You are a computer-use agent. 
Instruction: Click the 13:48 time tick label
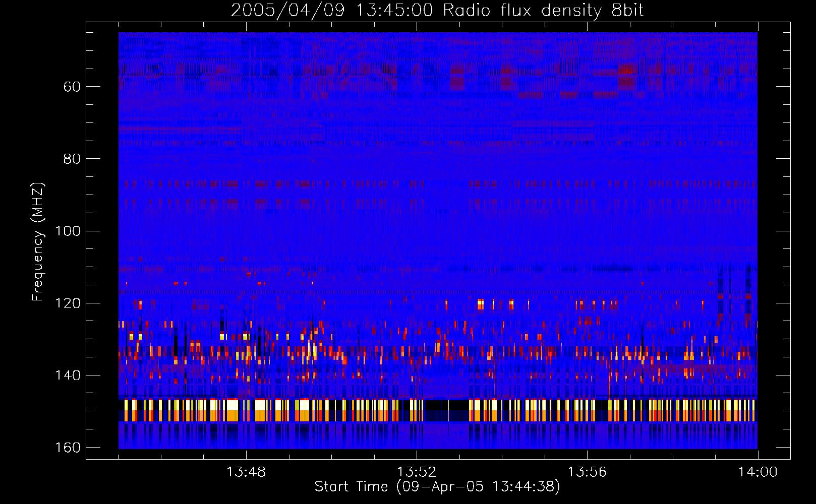[246, 472]
